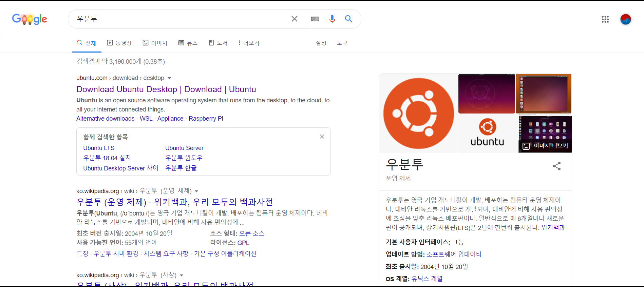Click 이미지 더보기 for more images
644x287 pixels.
(x=545, y=146)
